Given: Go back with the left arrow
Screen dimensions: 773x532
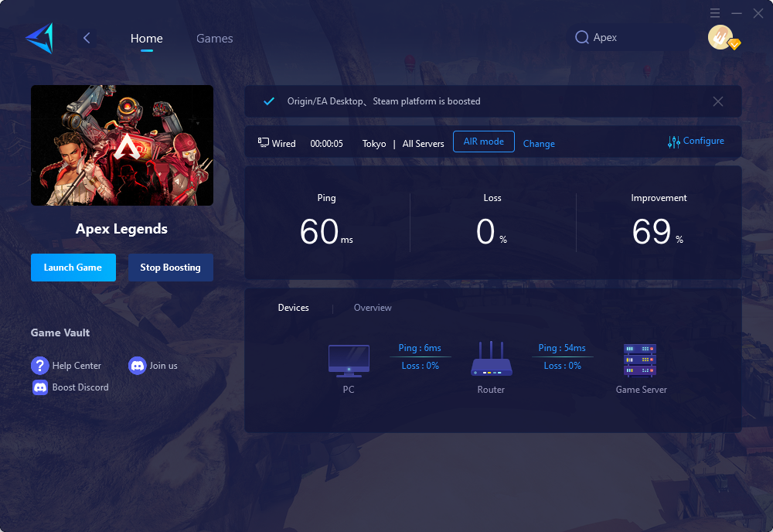Looking at the screenshot, I should click(x=87, y=38).
